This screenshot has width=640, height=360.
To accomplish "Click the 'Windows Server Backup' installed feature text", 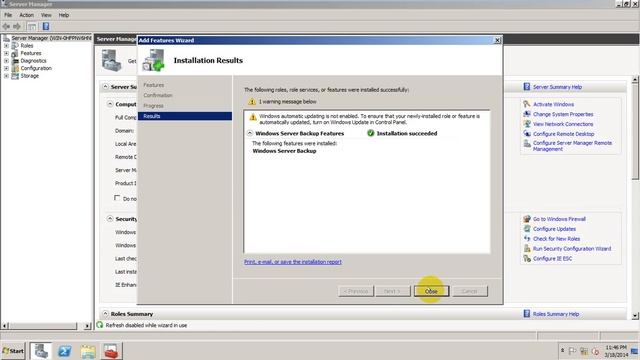I will pos(284,151).
